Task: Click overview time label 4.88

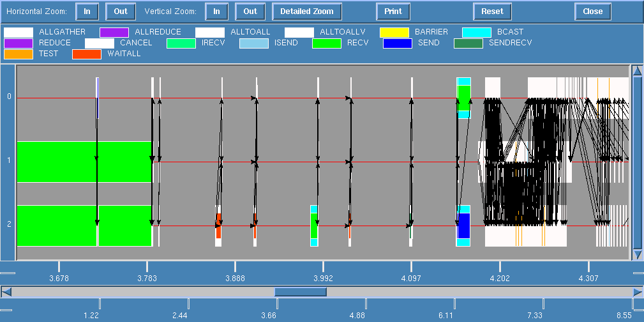Action: (x=357, y=316)
